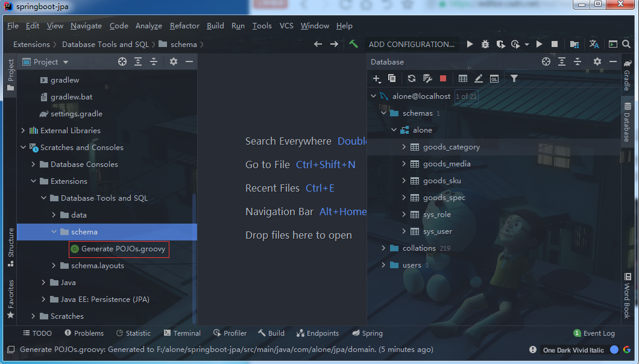Open the Gradle side tool window
This screenshot has height=364, width=639.
(627, 75)
